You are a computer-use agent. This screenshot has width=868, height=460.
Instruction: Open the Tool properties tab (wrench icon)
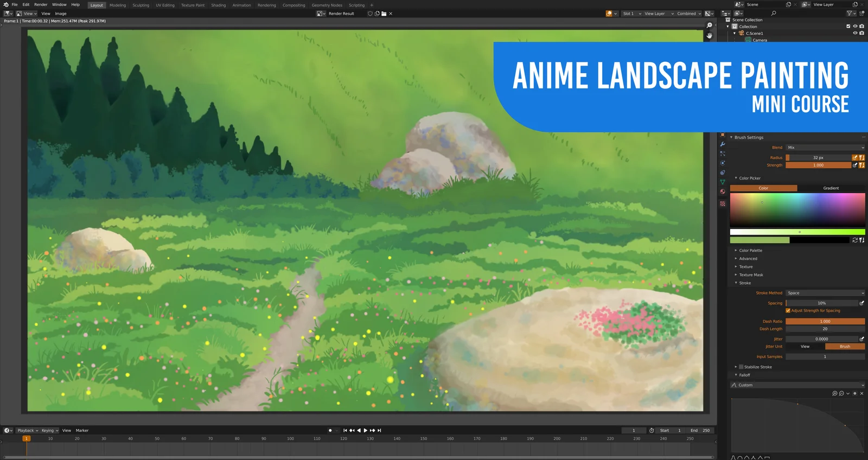pos(723,144)
